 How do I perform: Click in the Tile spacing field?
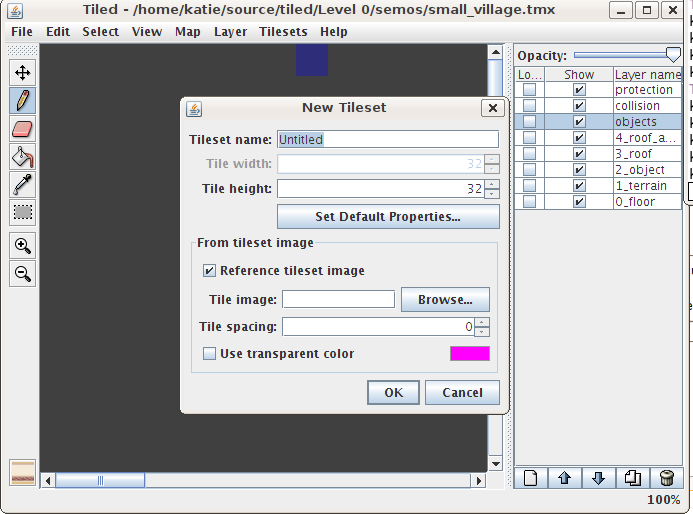tap(379, 327)
